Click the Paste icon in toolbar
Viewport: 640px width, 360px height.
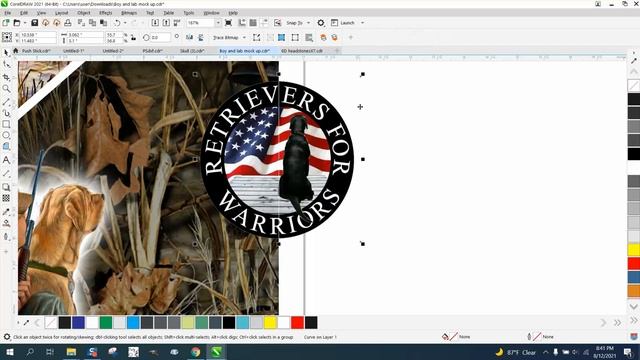[104, 23]
